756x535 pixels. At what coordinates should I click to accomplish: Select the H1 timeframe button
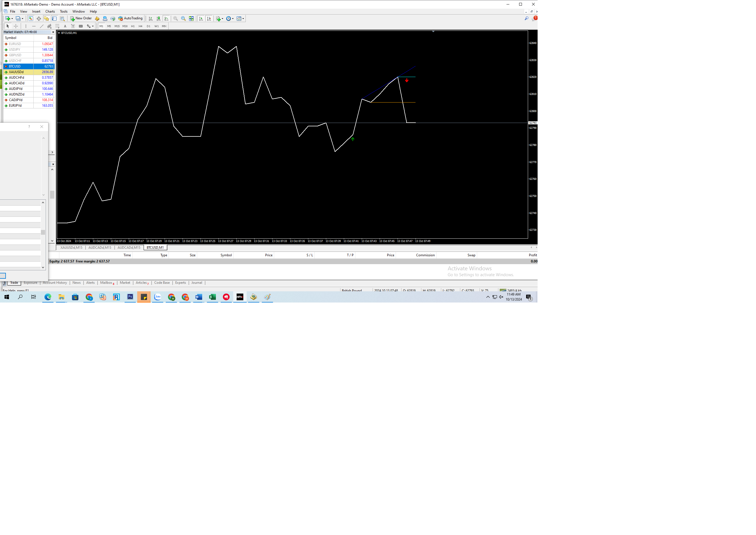click(x=133, y=26)
